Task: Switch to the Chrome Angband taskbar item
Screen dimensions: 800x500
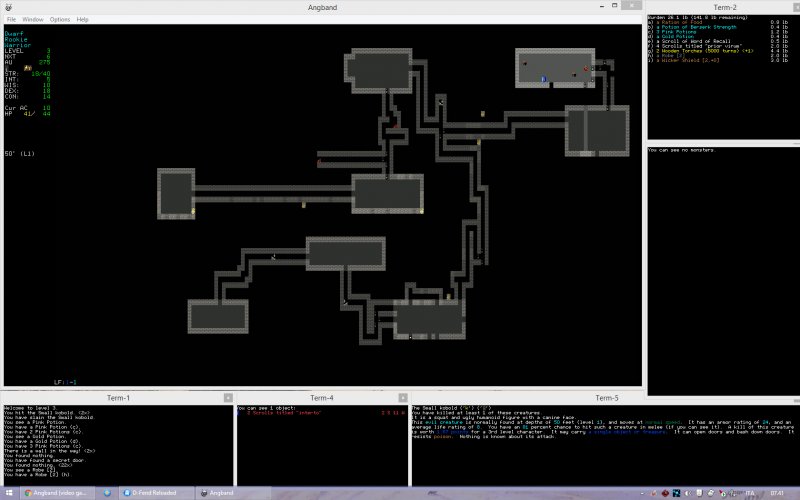Action: 56,493
